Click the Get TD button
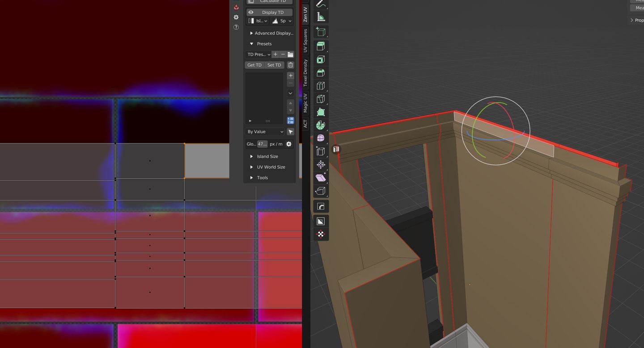644x348 pixels. point(254,65)
